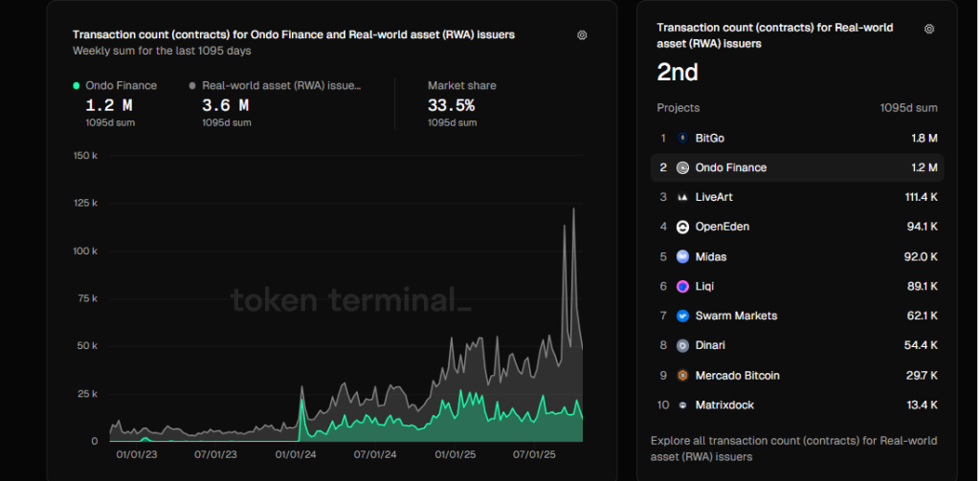Click the Midas project logo icon
The width and height of the screenshot is (980, 481).
[x=682, y=257]
